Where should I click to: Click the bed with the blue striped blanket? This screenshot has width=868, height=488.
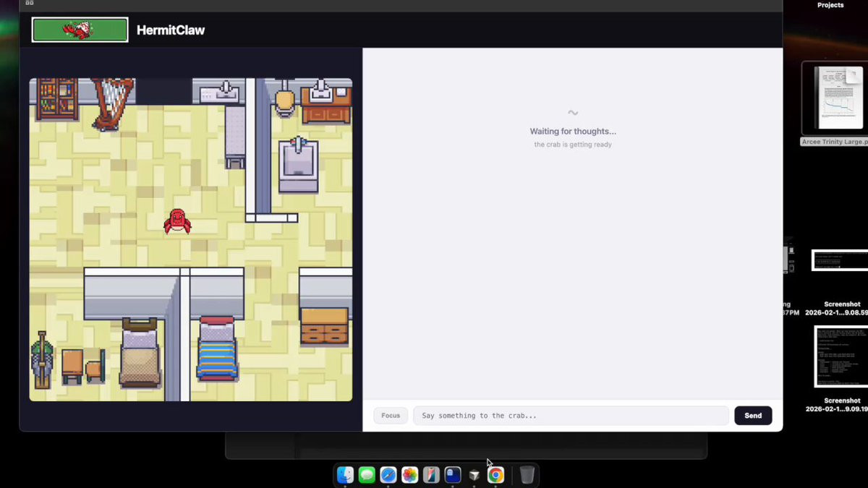click(218, 349)
